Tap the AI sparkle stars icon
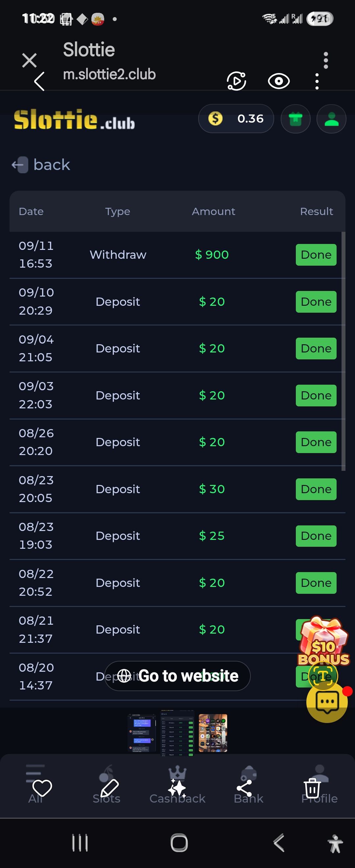Screen dimensions: 355x868 click(x=177, y=788)
